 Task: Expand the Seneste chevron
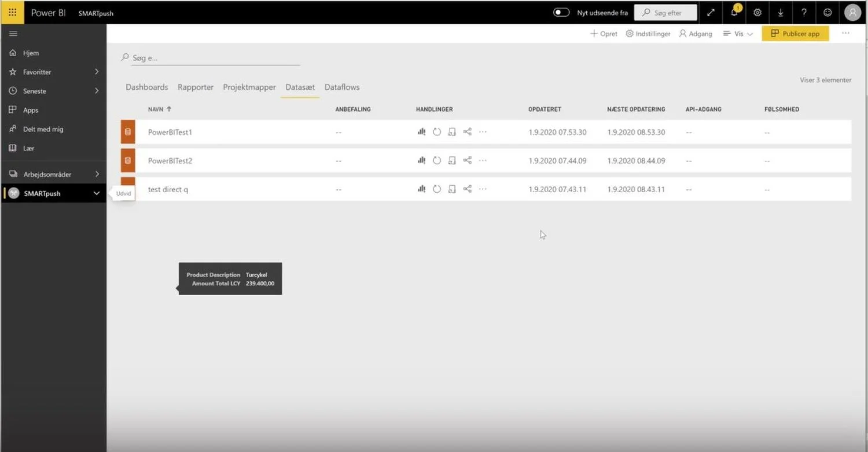click(x=97, y=91)
